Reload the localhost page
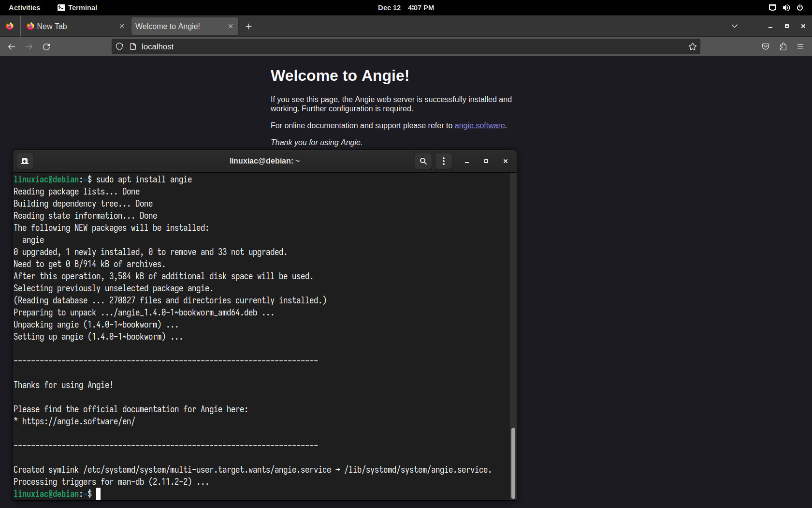This screenshot has width=812, height=508. (46, 46)
